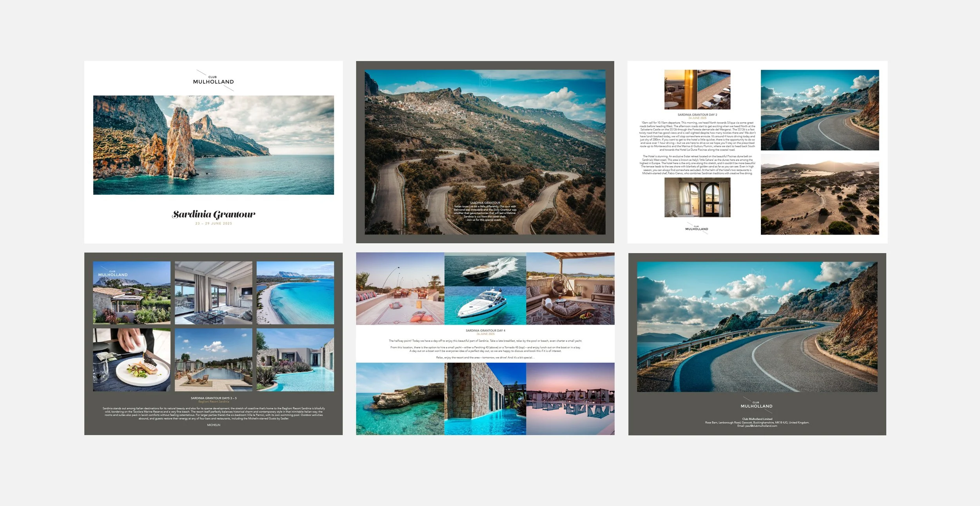Open the rooftop terrace lounge cushions photo
Screen dimensions: 980x506
tap(400, 289)
